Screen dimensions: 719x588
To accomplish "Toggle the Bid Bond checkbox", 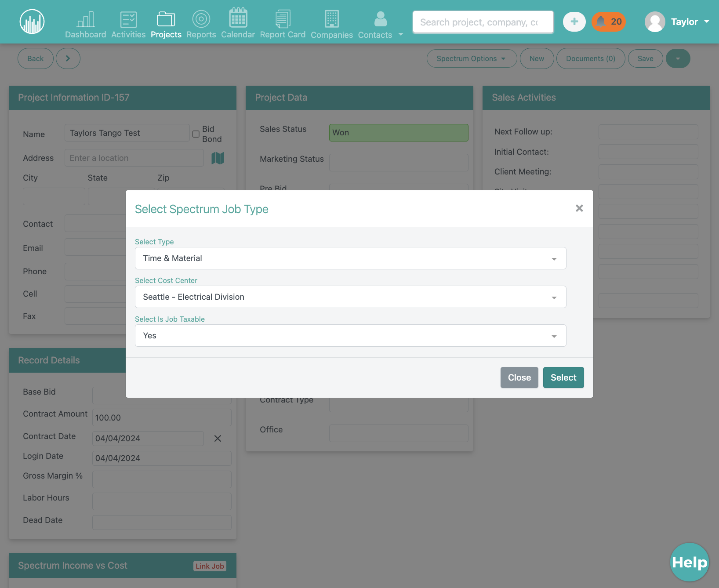I will pyautogui.click(x=196, y=134).
